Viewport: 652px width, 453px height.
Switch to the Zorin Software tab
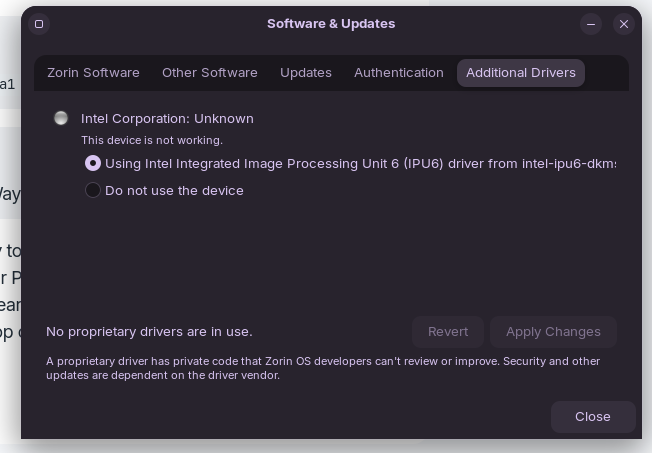click(93, 73)
